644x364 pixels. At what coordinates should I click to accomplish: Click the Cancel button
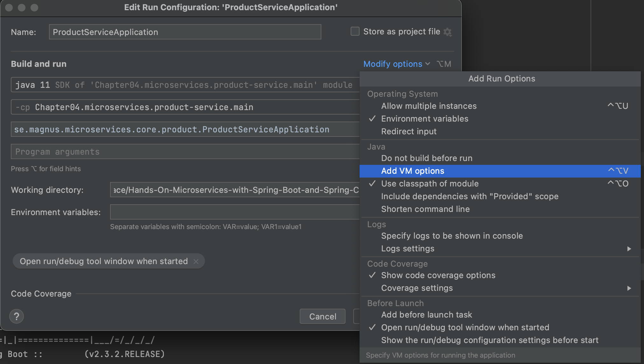point(322,316)
